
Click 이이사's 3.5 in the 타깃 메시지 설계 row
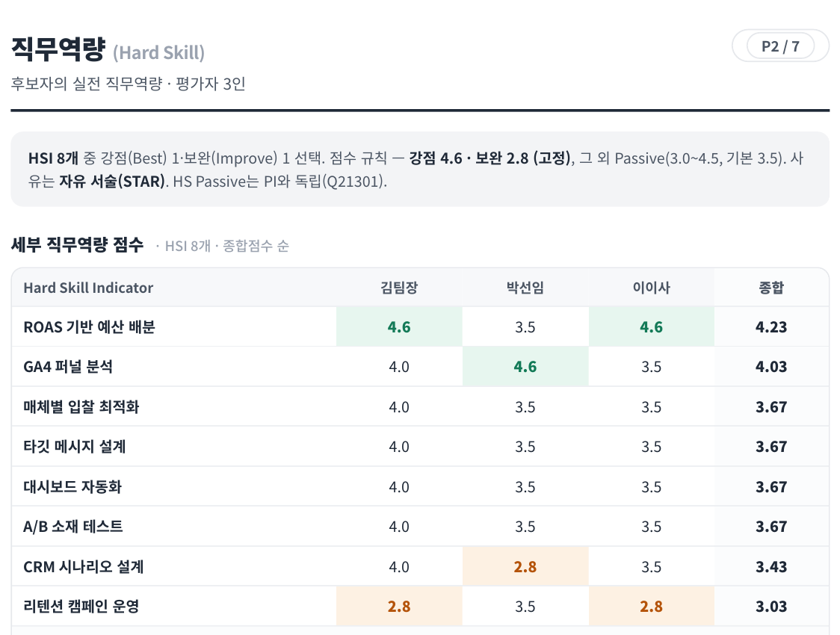[652, 447]
